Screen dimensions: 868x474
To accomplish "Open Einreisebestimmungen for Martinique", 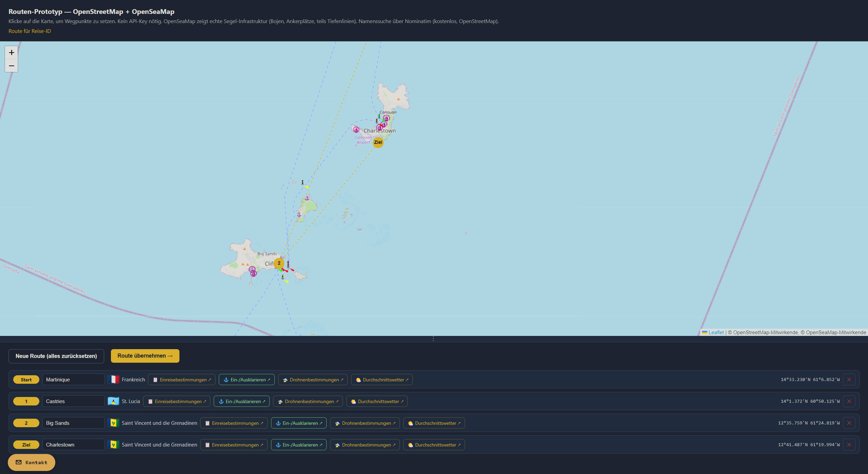I will coord(181,379).
